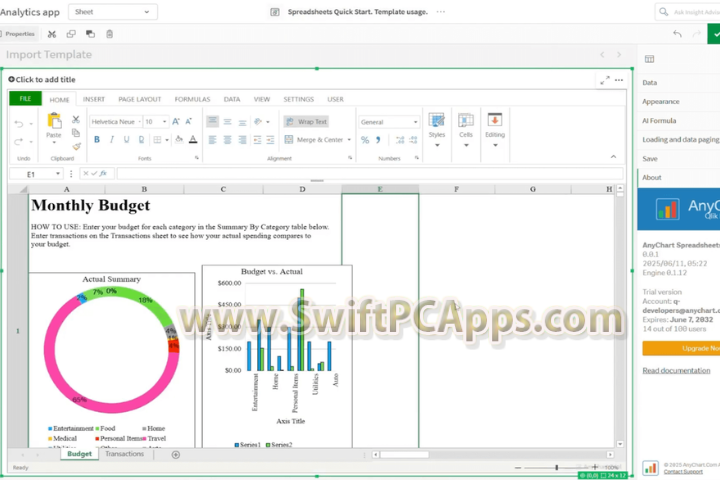
Task: Open the text orientation dropdown arrow
Action: pyautogui.click(x=268, y=122)
